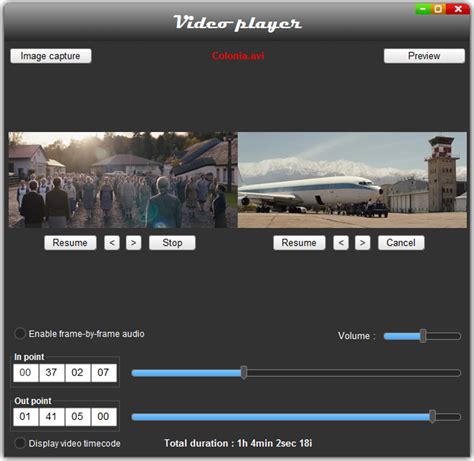Click the airplane scene video frame
This screenshot has height=461, width=474.
pyautogui.click(x=352, y=180)
